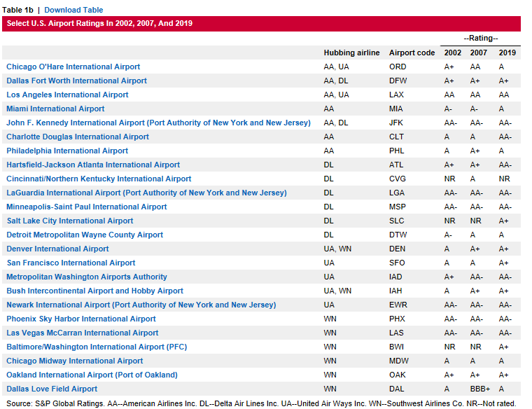This screenshot has height=409, width=532.
Task: Open the Download Table link
Action: (73, 10)
